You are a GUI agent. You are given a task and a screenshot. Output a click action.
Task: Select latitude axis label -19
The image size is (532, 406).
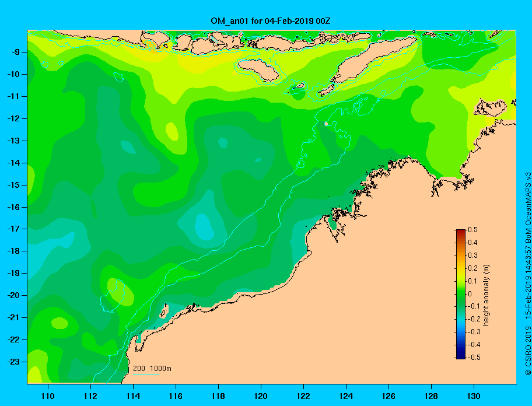click(13, 274)
